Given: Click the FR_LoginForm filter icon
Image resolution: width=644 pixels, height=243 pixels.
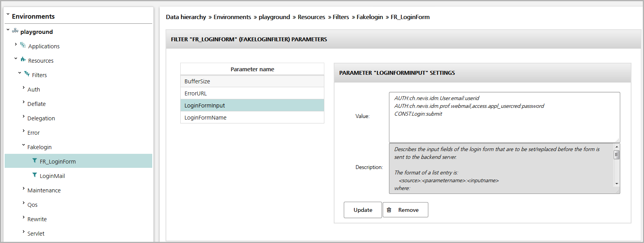Looking at the screenshot, I should pos(35,160).
